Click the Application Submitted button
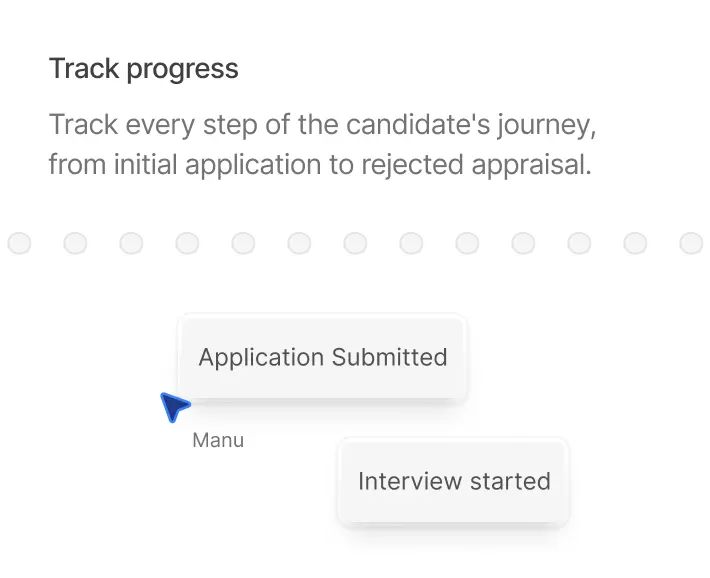The width and height of the screenshot is (710, 578). [322, 357]
